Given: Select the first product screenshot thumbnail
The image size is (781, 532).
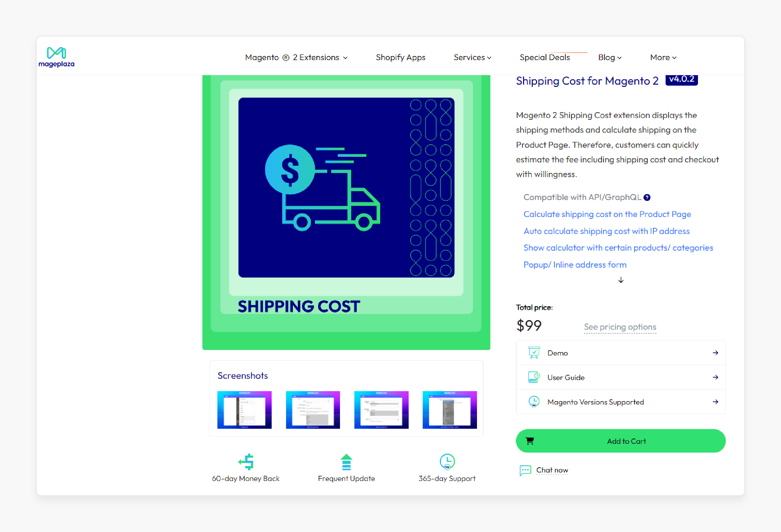Looking at the screenshot, I should pyautogui.click(x=244, y=409).
